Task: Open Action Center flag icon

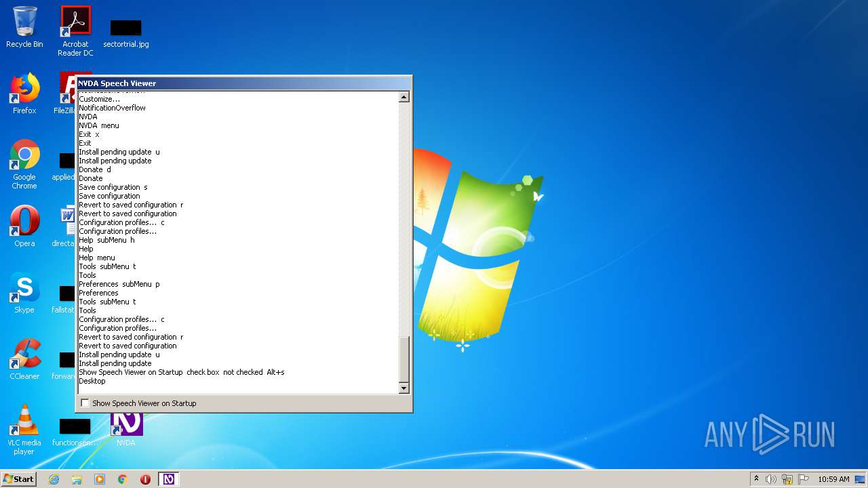Action: tap(804, 479)
